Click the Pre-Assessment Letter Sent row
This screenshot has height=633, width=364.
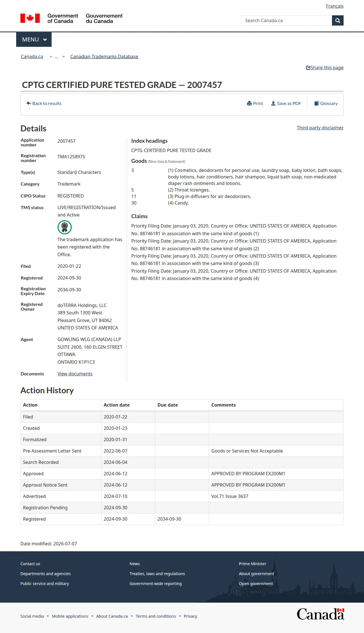pyautogui.click(x=182, y=451)
